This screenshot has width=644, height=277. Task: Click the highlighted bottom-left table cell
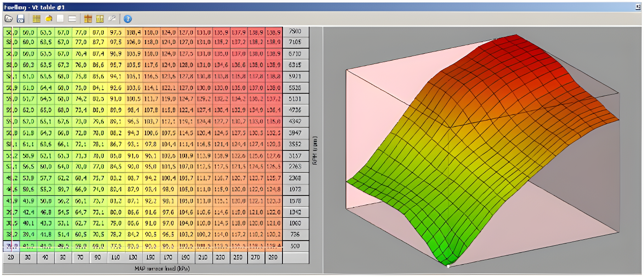11,246
